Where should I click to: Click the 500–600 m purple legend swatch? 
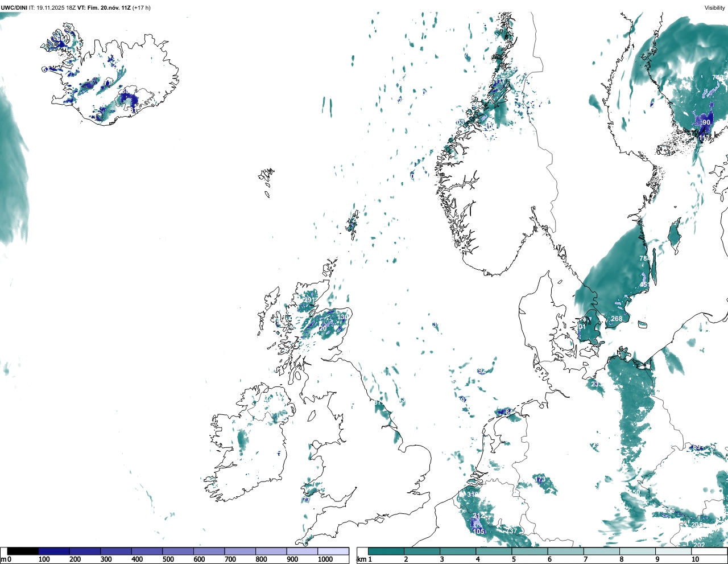178,551
